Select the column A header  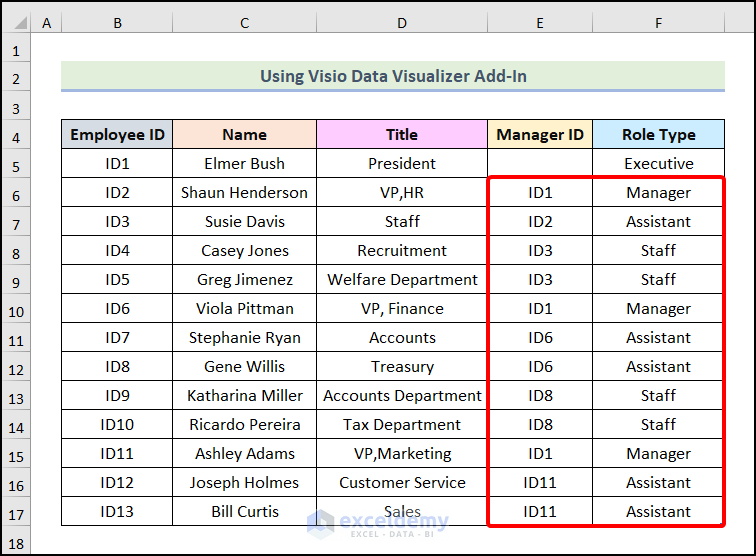point(46,22)
